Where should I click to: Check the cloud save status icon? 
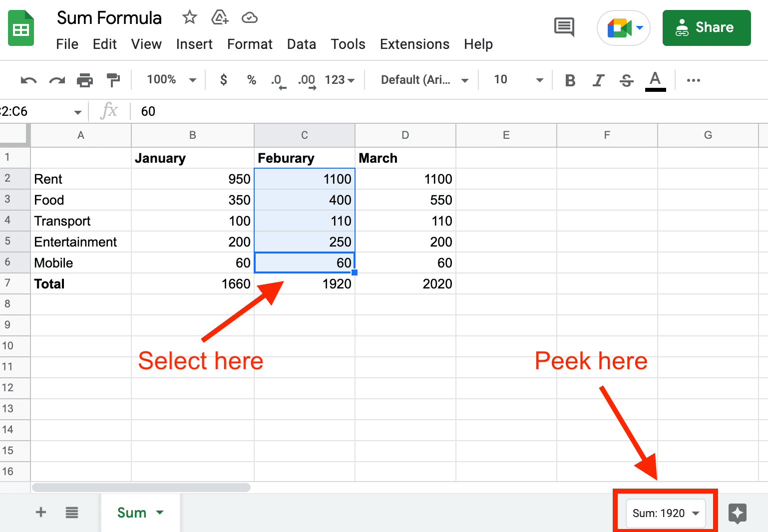click(x=249, y=18)
